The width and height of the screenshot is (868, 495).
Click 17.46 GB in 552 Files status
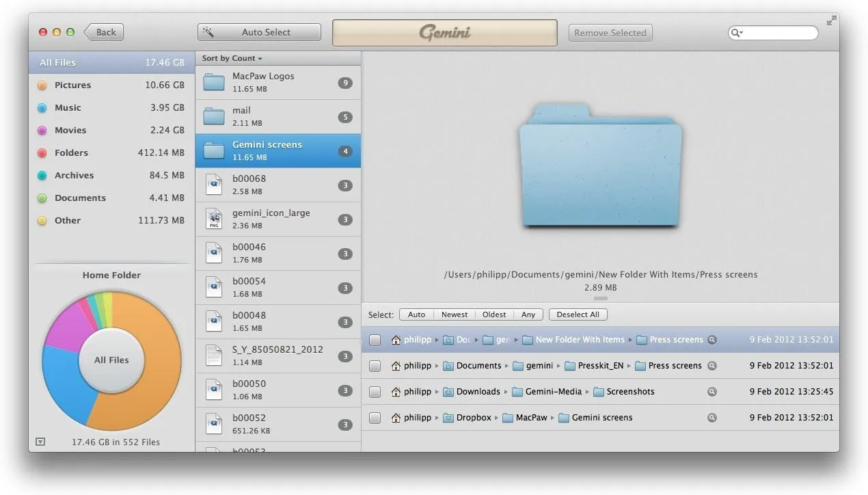click(x=116, y=442)
